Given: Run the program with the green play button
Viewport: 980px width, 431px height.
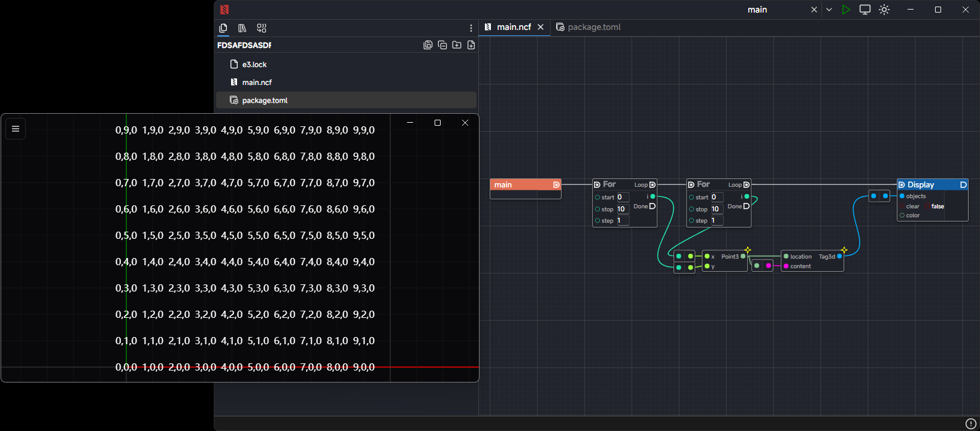Looking at the screenshot, I should [845, 10].
